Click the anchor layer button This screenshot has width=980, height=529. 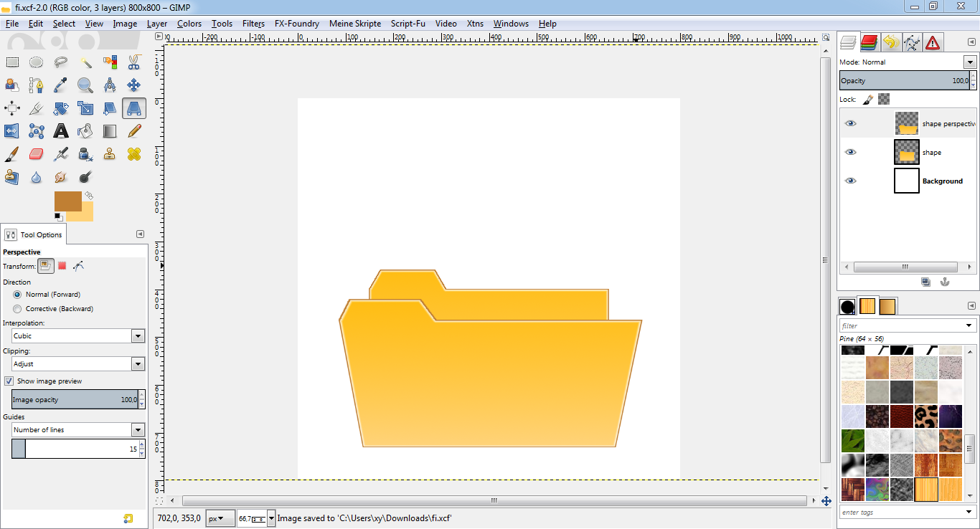click(945, 282)
